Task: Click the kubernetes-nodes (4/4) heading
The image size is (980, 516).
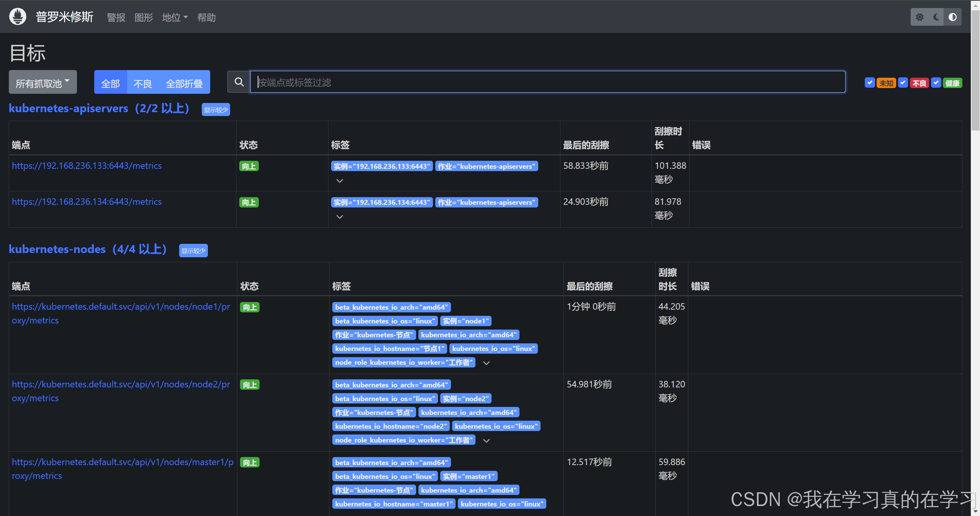Action: click(x=88, y=249)
